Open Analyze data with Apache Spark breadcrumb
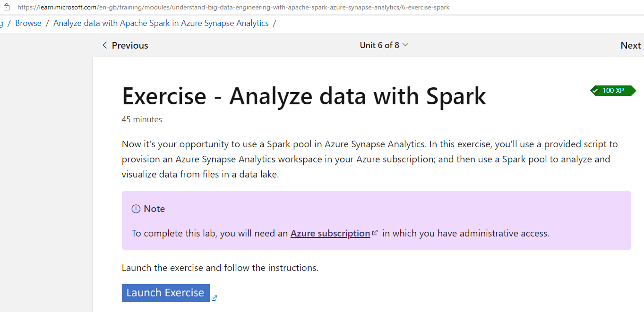Image resolution: width=644 pixels, height=312 pixels. click(x=161, y=23)
